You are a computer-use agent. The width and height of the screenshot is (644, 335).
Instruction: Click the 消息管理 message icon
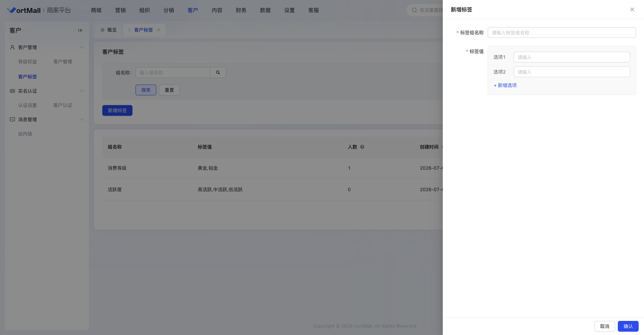[x=12, y=120]
